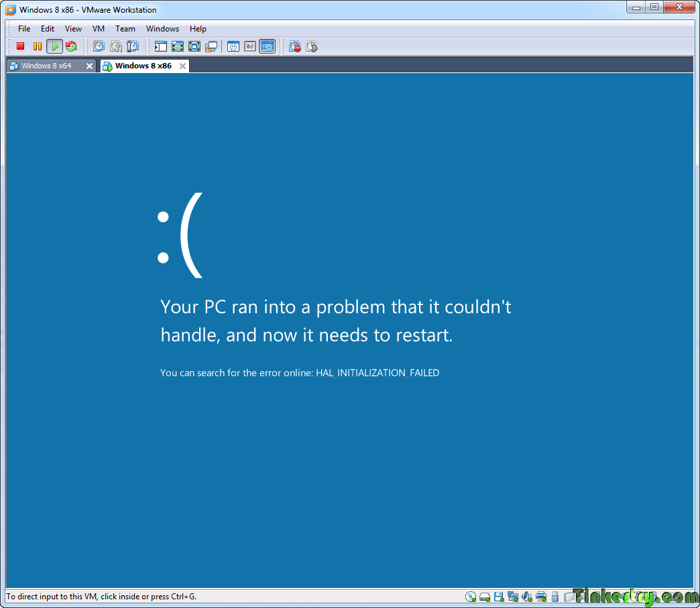Viewport: 700px width, 608px height.
Task: Show the summary view icon with wrench
Action: (x=233, y=46)
